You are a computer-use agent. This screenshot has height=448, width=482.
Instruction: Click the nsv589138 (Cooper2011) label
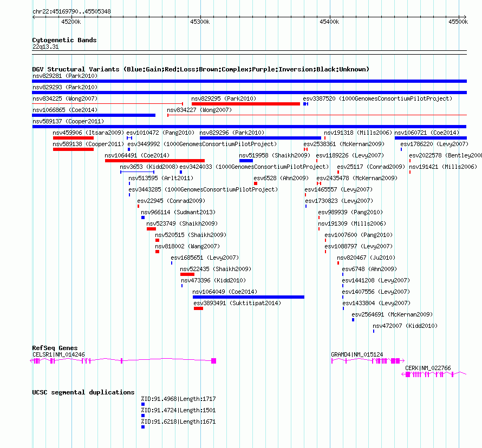click(88, 144)
